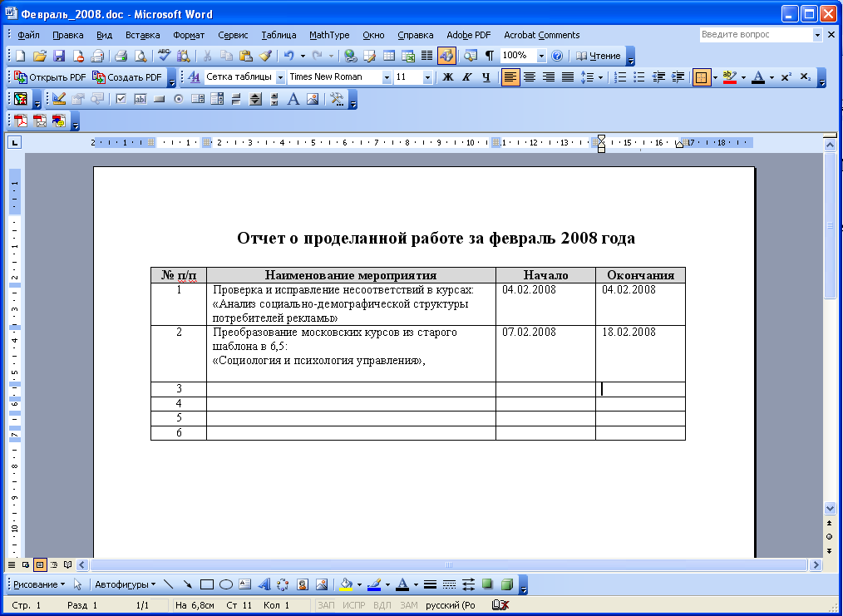This screenshot has width=843, height=616.
Task: Apply red font color A
Action: 758,77
